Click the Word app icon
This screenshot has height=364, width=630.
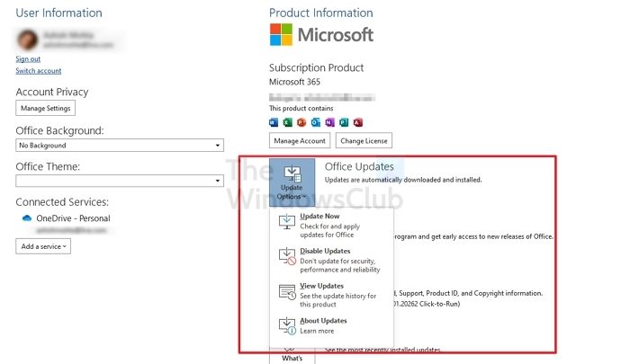click(x=274, y=122)
